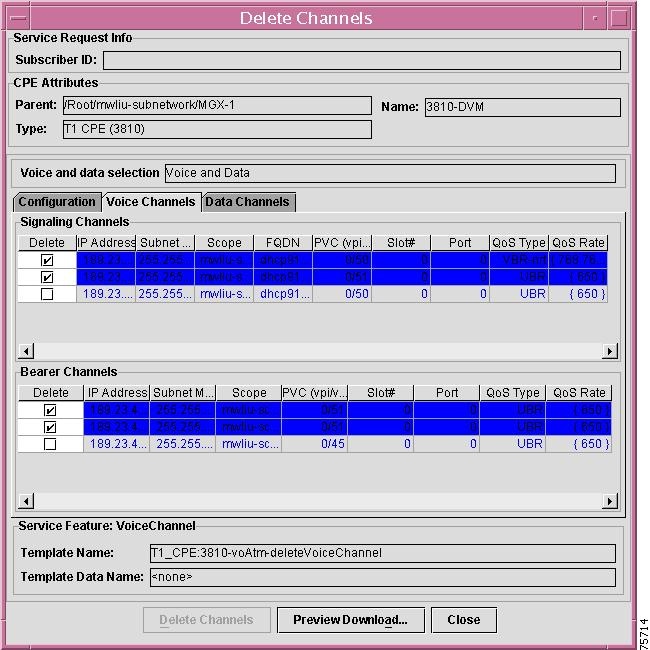Click Bearer Channels Subnet M... column header
This screenshot has height=650, width=650.
[183, 393]
